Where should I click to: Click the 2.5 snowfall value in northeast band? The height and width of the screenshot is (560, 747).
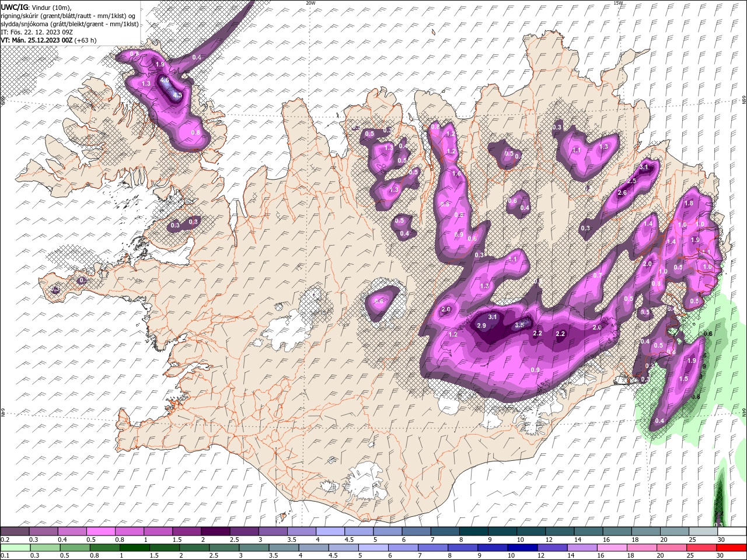click(631, 181)
